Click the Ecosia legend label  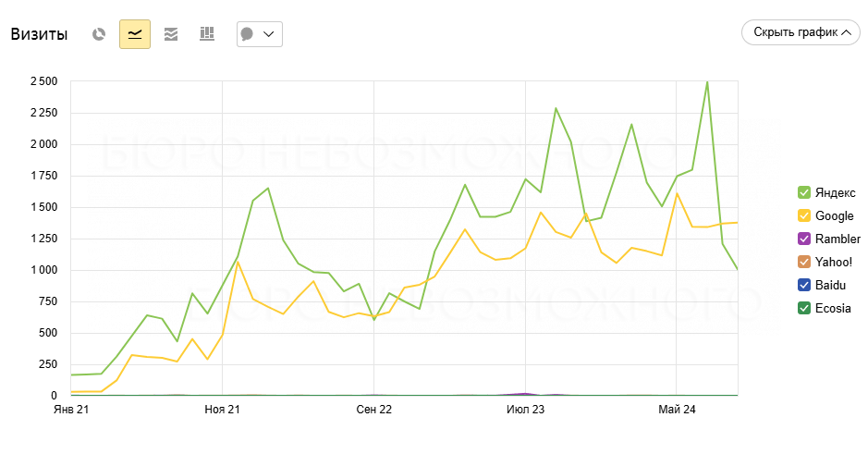pos(833,308)
